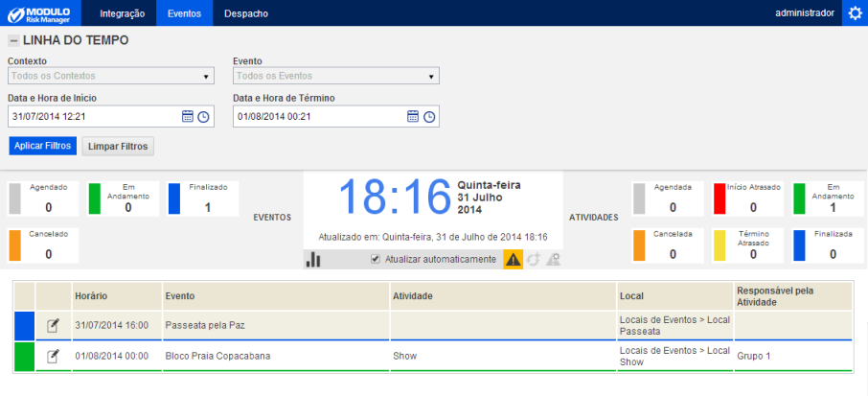This screenshot has width=868, height=396.
Task: Click the green Em Andamento activities swatch
Action: pos(799,198)
